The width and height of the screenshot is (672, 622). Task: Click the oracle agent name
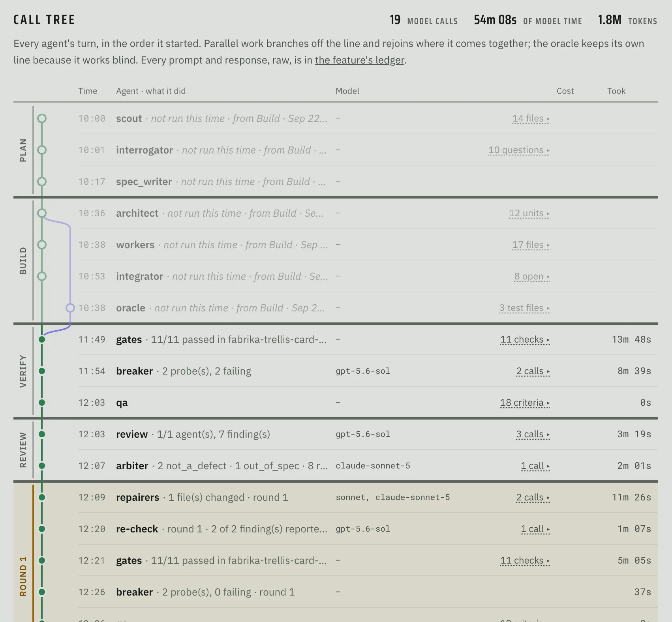pyautogui.click(x=131, y=308)
